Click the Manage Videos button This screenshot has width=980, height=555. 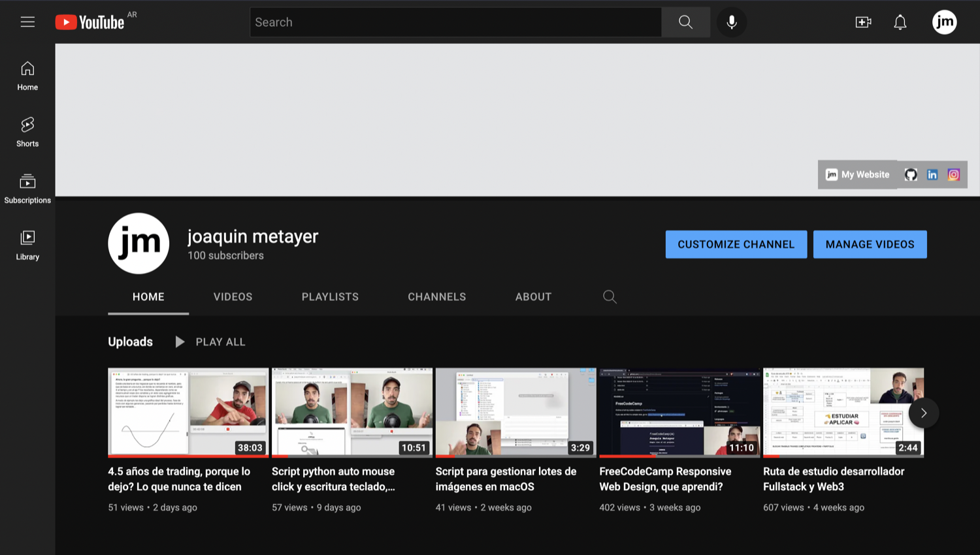click(870, 244)
